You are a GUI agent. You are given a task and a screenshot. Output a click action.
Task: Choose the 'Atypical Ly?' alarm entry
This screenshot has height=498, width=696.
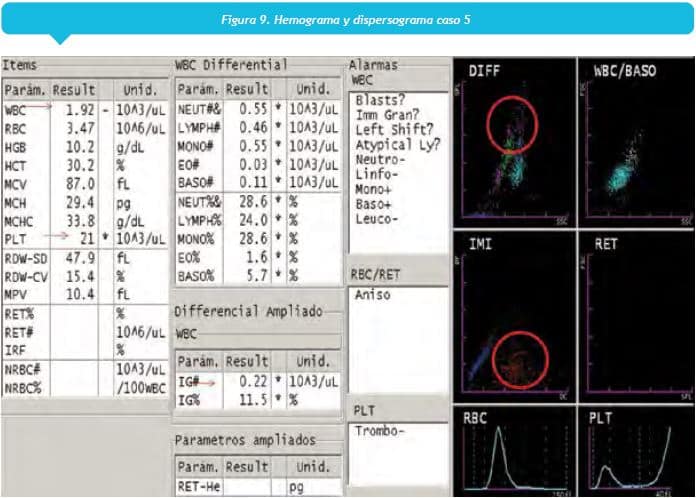pyautogui.click(x=397, y=144)
